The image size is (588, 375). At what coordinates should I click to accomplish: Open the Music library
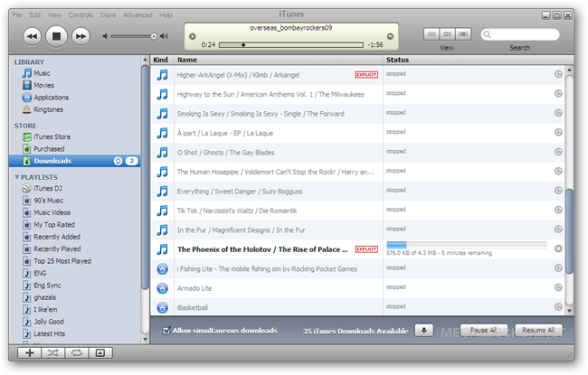42,73
